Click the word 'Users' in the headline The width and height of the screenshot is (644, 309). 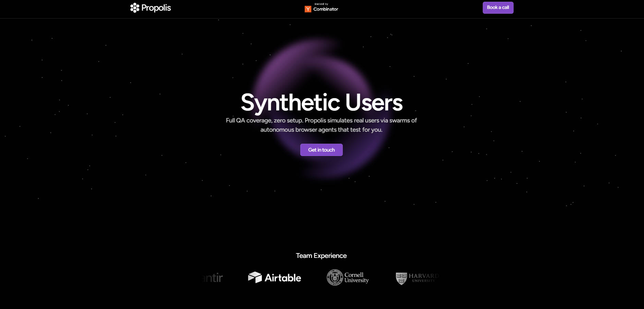[374, 103]
